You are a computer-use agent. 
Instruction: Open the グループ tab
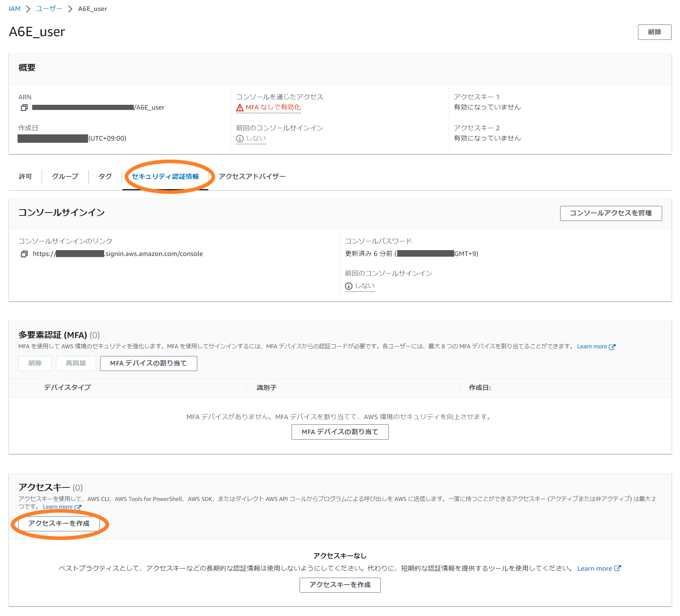coord(65,176)
